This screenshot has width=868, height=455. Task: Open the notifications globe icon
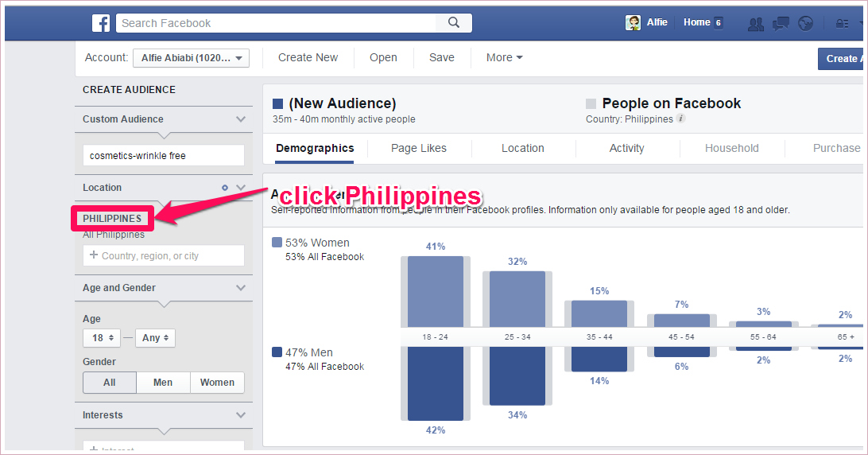click(805, 24)
